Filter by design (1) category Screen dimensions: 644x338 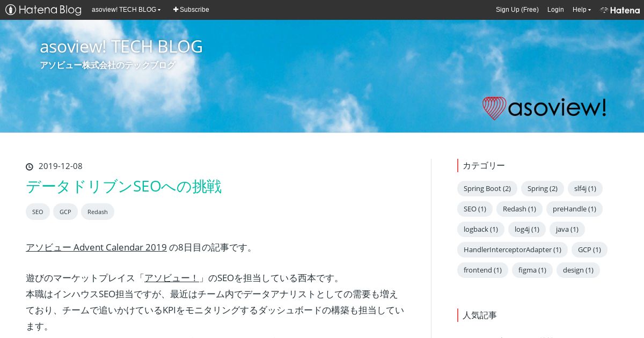[578, 270]
